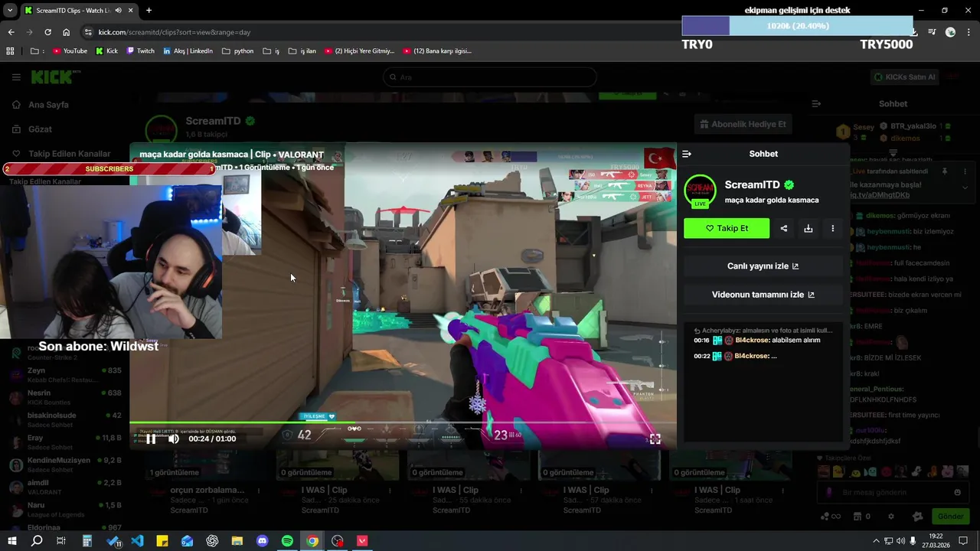The image size is (980, 551).
Task: Open a new browser tab
Action: coord(149,11)
